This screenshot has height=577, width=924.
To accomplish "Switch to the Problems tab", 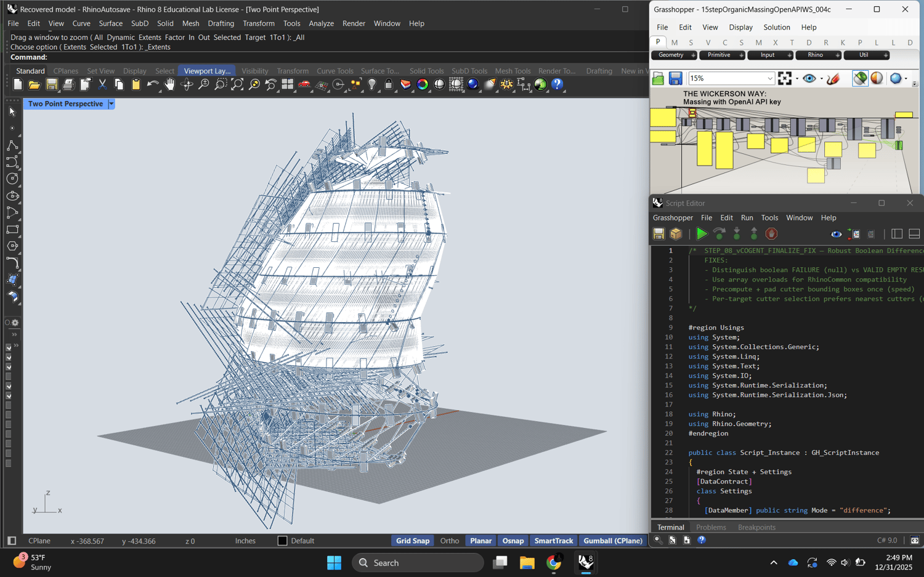I will click(x=711, y=527).
